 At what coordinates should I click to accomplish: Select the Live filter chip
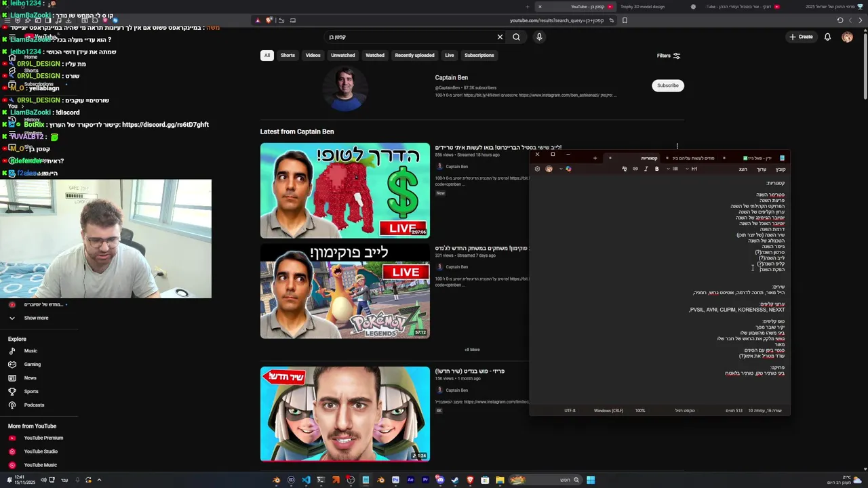tap(449, 56)
